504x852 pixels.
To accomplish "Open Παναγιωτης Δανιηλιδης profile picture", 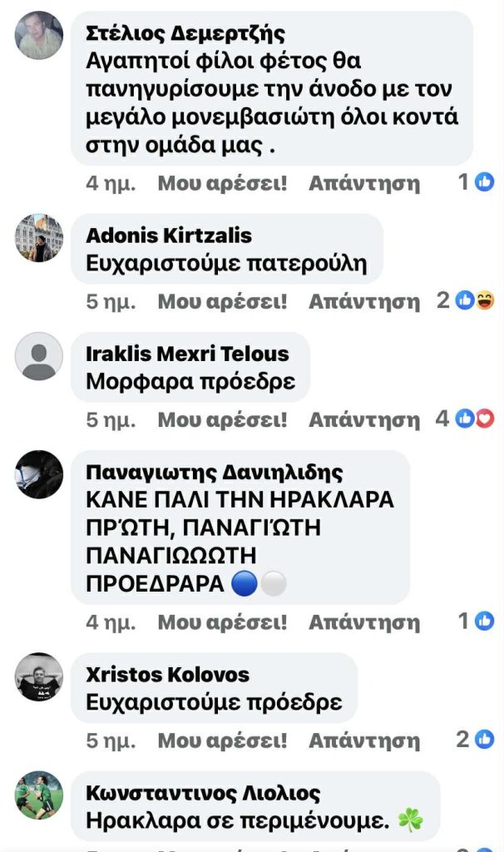I will [38, 474].
